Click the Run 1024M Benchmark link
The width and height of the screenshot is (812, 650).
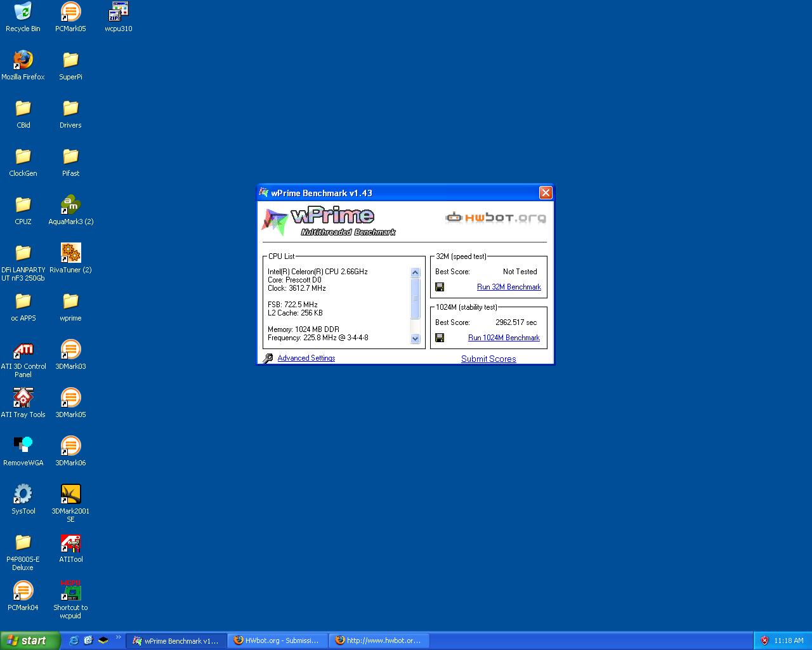click(504, 338)
